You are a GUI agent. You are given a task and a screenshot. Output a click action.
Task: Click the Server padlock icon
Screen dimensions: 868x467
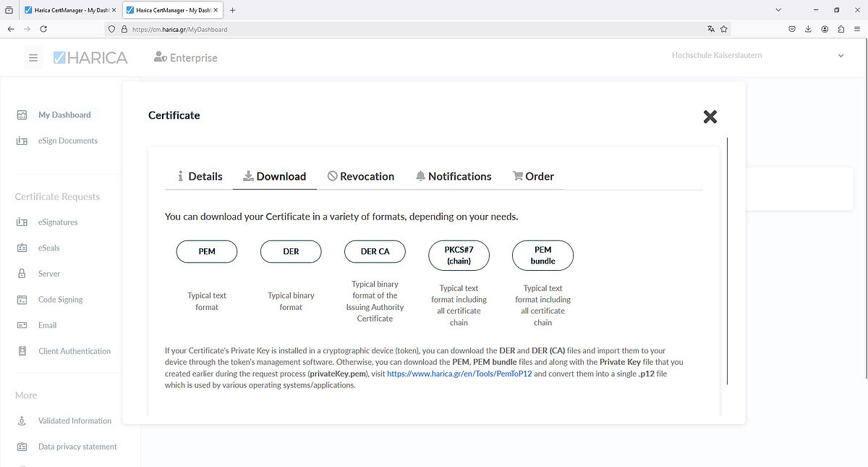click(22, 274)
